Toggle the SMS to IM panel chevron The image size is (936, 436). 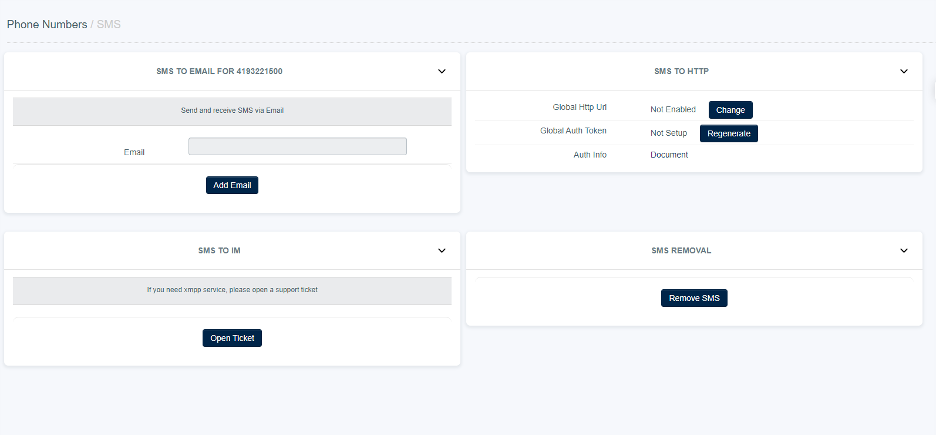442,250
